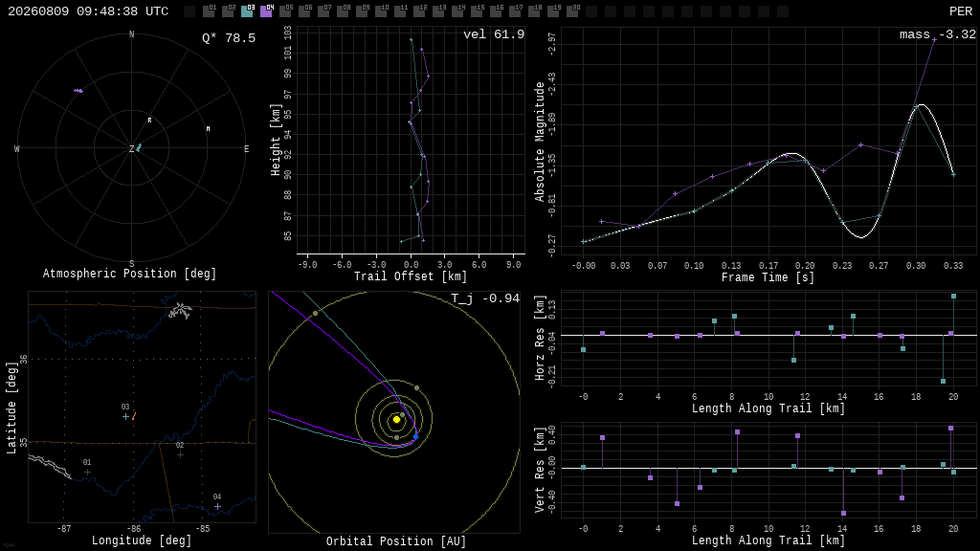The height and width of the screenshot is (551, 980).
Task: Click station 02 marker on the map
Action: 180,454
